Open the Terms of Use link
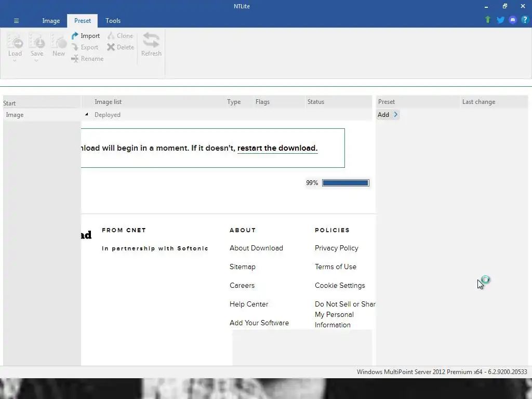The height and width of the screenshot is (399, 532). pos(335,267)
